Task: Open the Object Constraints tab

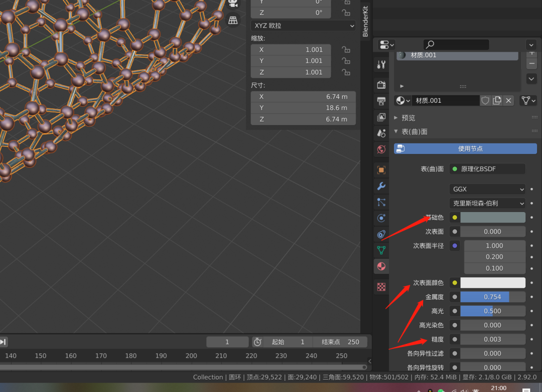Action: (381, 234)
